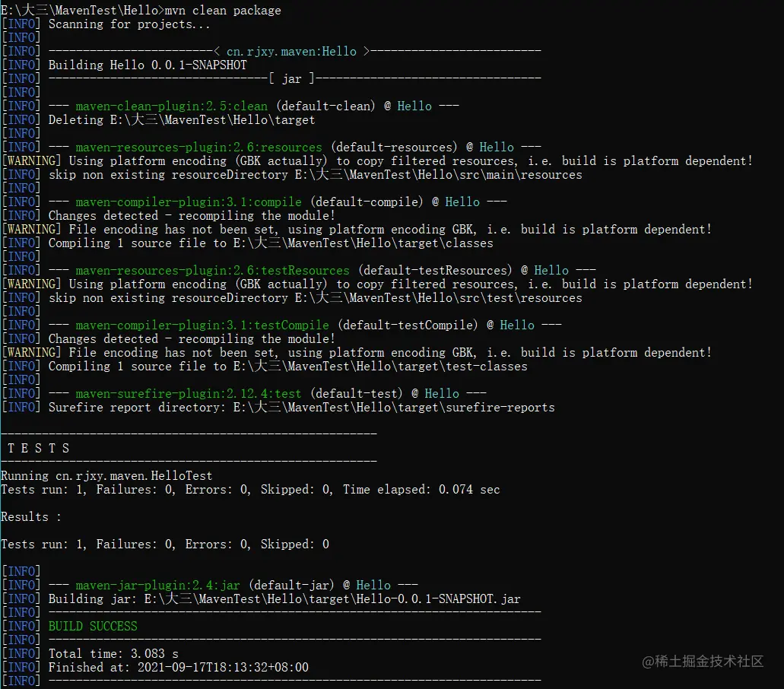Click 'Total time: 3.083 s' line
The height and width of the screenshot is (689, 784).
113,654
